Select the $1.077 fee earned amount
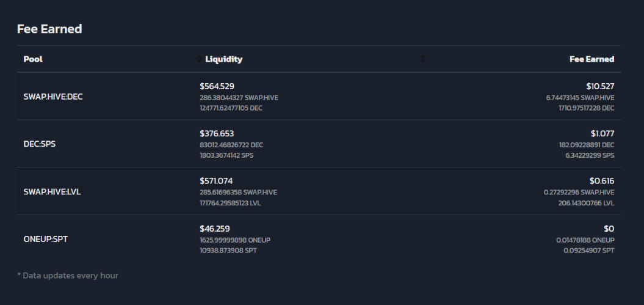This screenshot has width=644, height=305. 602,134
